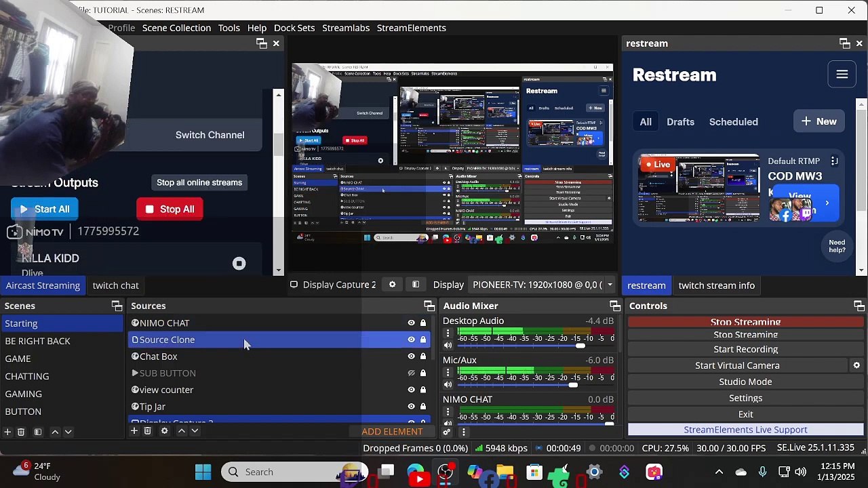
Task: Mute Desktop Audio speaker icon
Action: [x=448, y=346]
